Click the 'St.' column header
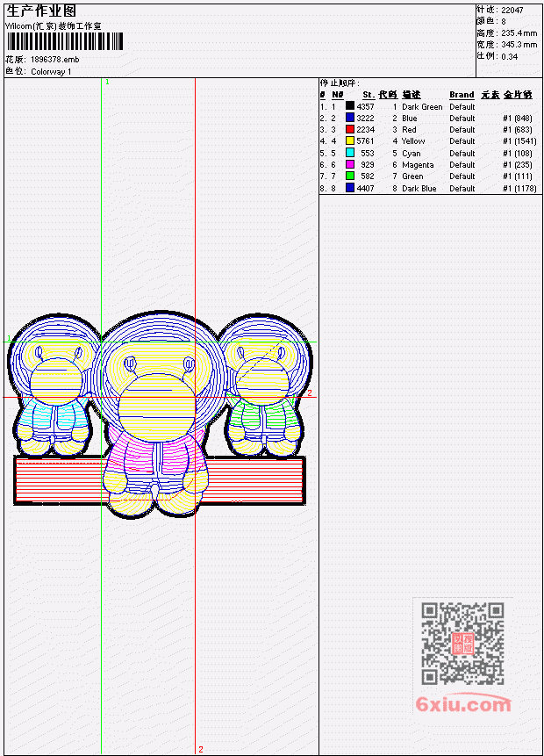 tap(369, 95)
